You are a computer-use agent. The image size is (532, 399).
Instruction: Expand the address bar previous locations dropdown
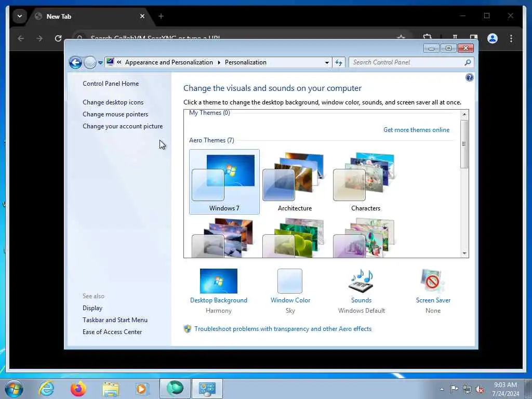327,62
